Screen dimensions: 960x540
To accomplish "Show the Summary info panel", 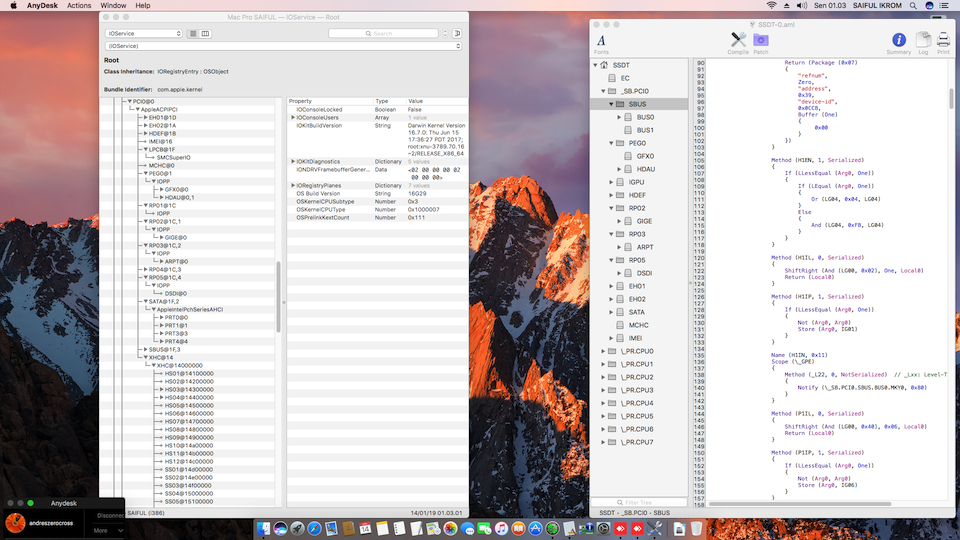I will coord(899,43).
